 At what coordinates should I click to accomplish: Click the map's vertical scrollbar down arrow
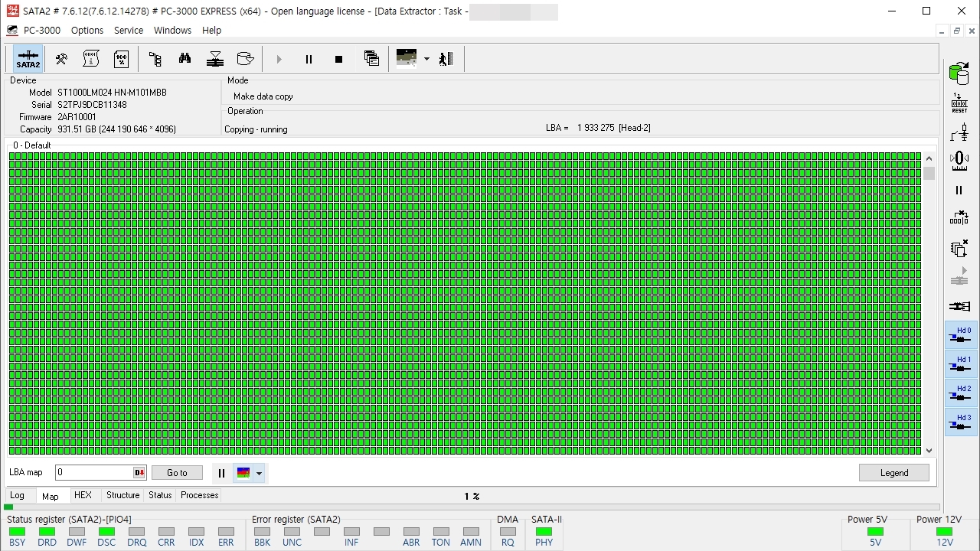[929, 451]
